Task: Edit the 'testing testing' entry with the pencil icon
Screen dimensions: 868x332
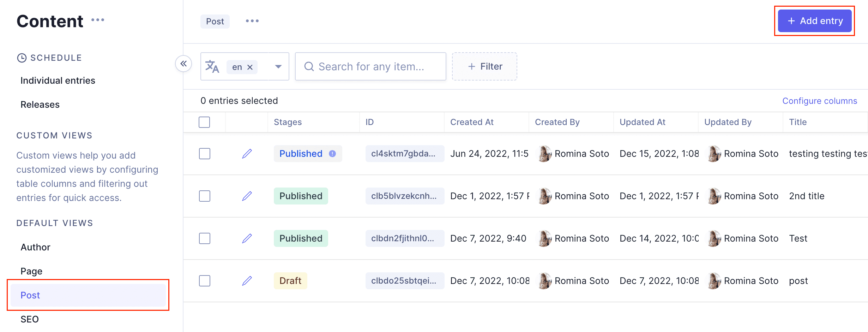Action: (x=247, y=153)
